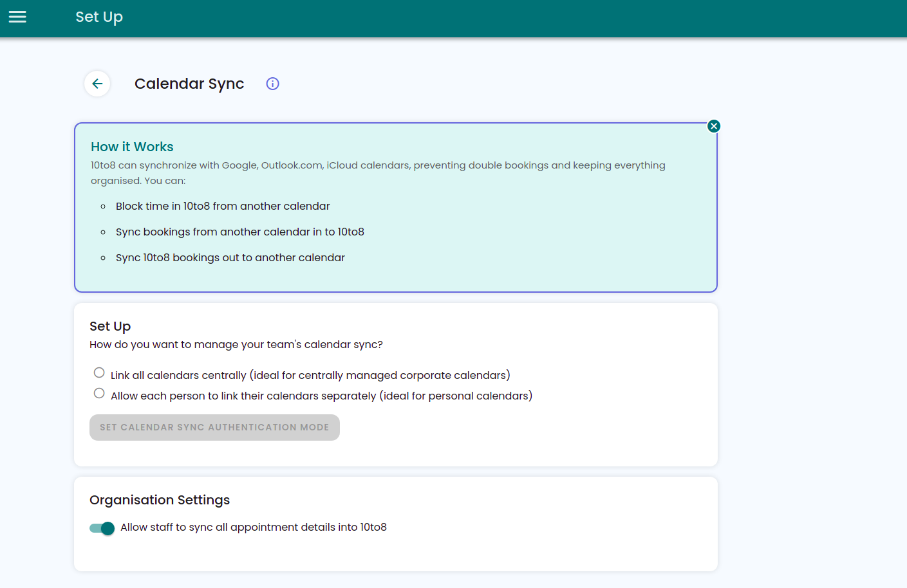Click 'Sync 10to8 bookings out to another calendar'
The height and width of the screenshot is (588, 907).
[230, 257]
